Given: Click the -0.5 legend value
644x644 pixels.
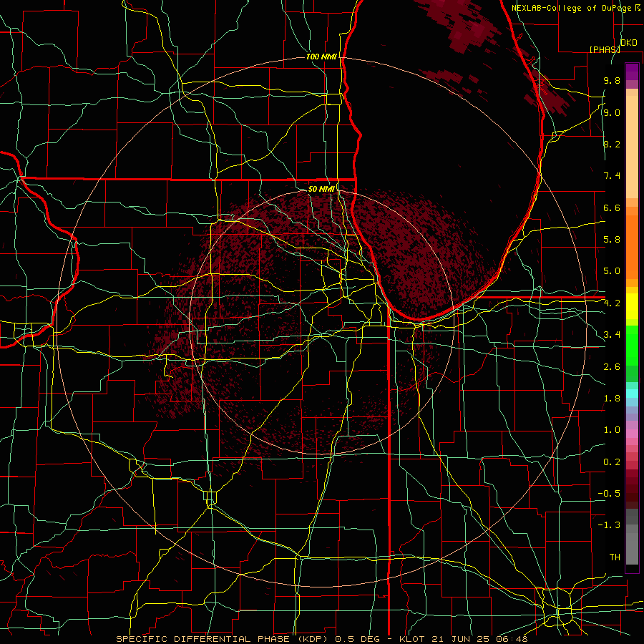Looking at the screenshot, I should [609, 494].
